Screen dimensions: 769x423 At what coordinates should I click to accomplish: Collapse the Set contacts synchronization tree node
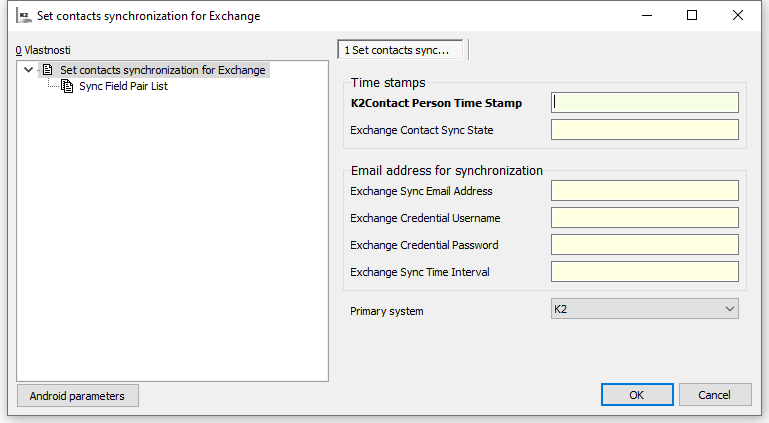(28, 71)
